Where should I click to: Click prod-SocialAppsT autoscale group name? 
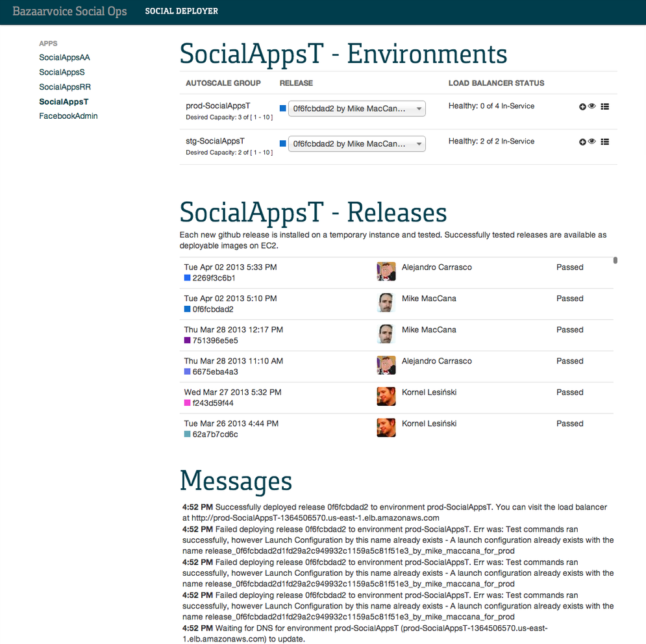click(218, 105)
